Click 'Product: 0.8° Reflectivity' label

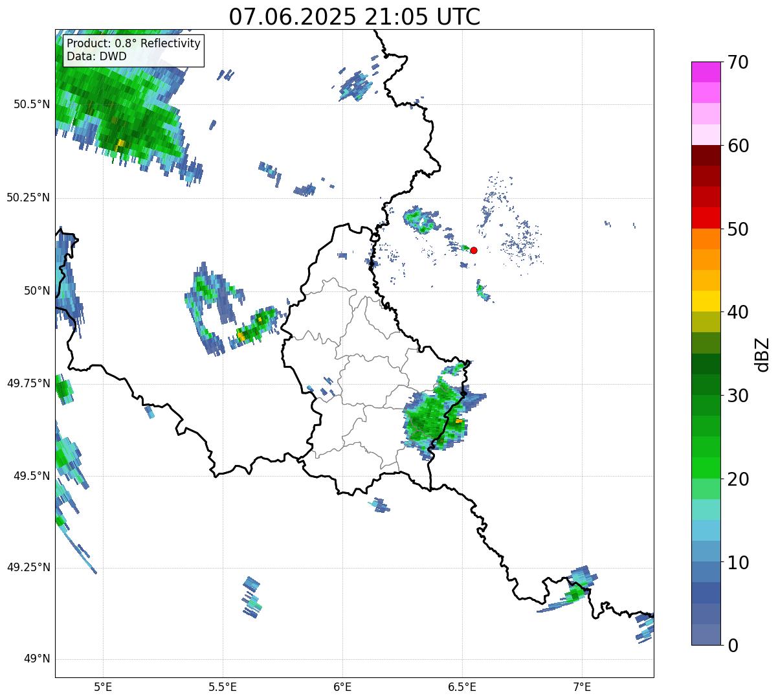[x=134, y=43]
